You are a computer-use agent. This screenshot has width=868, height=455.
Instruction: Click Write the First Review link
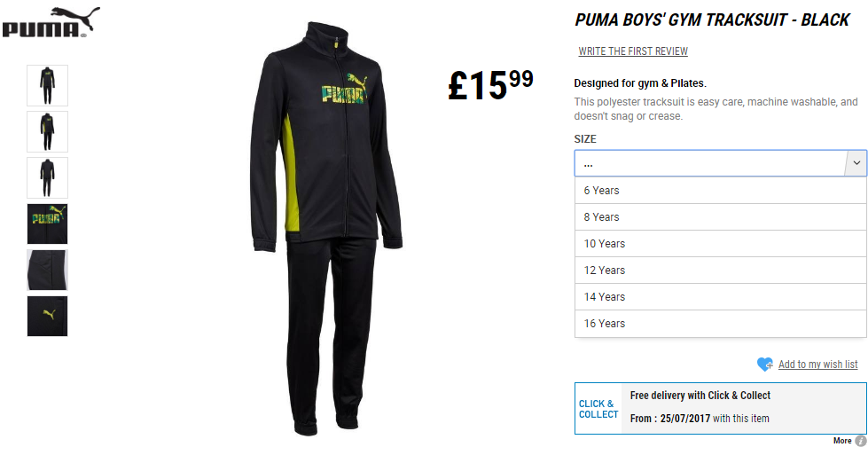pyautogui.click(x=633, y=51)
